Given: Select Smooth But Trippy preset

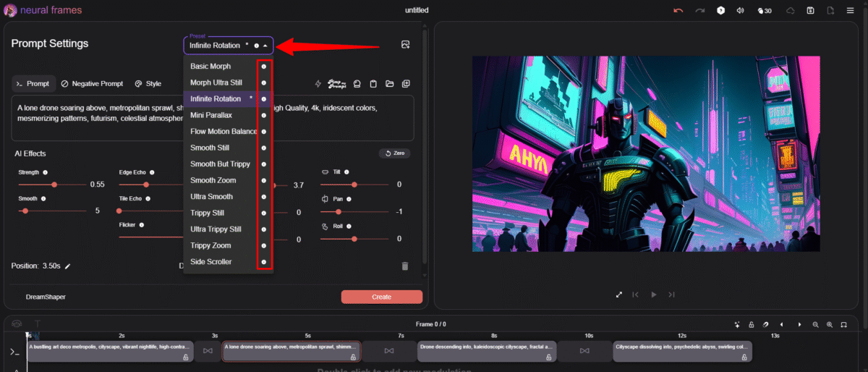Looking at the screenshot, I should point(221,164).
